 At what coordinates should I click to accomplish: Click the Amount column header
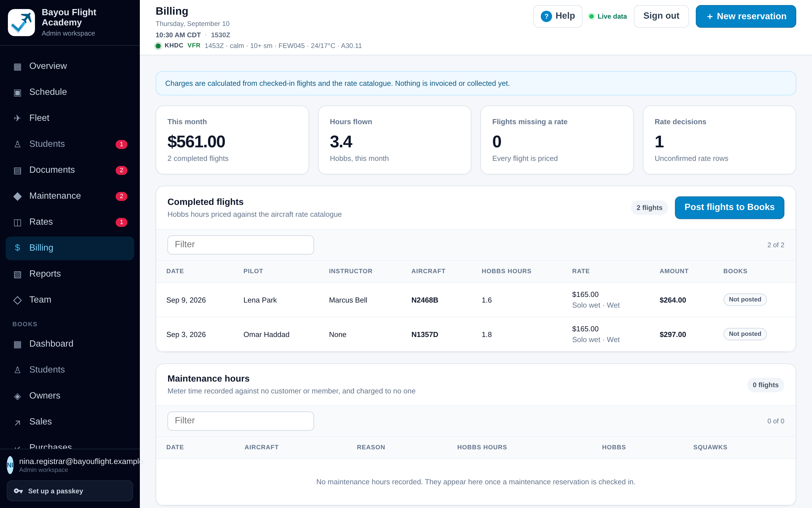[x=674, y=271]
